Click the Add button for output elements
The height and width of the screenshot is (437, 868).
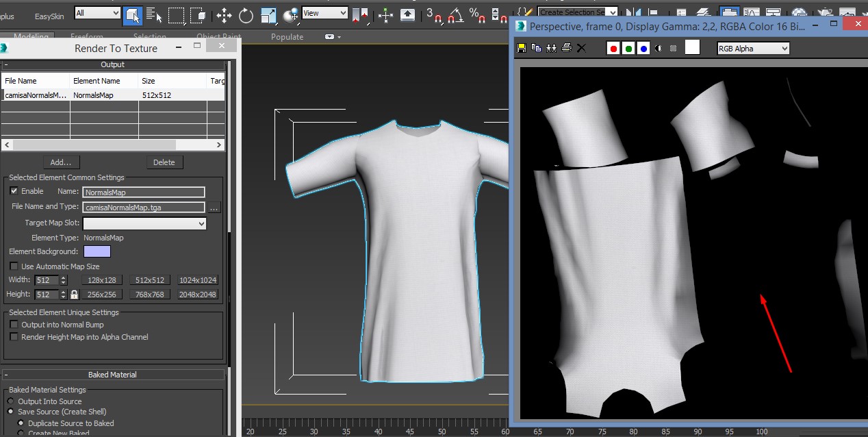coord(62,162)
